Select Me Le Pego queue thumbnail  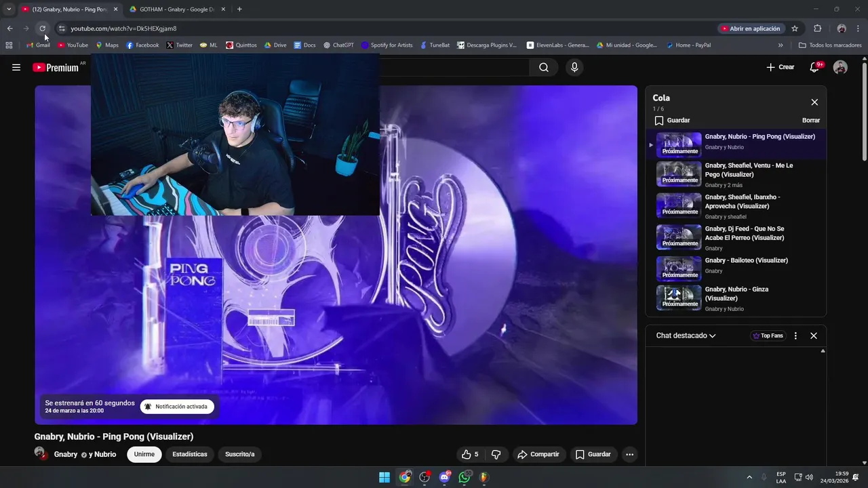(679, 174)
